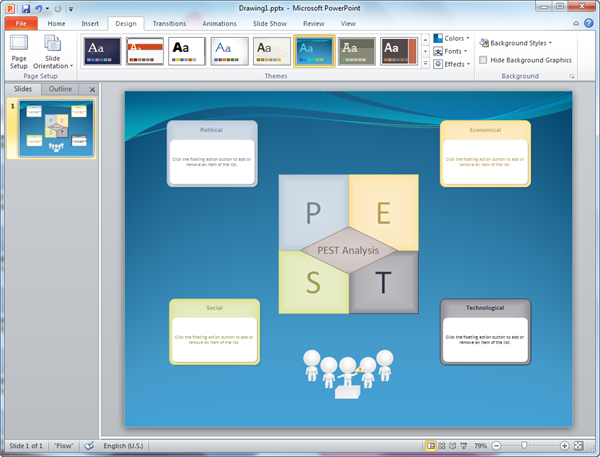Click the 'Flow' theme name in status bar
This screenshot has width=600, height=457.
pos(64,446)
